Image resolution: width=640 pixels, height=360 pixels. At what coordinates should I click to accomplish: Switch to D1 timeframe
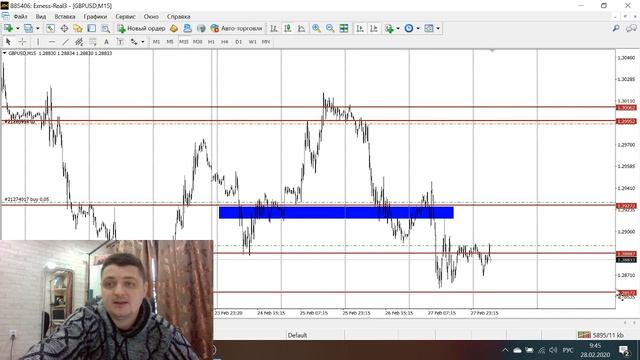(239, 42)
